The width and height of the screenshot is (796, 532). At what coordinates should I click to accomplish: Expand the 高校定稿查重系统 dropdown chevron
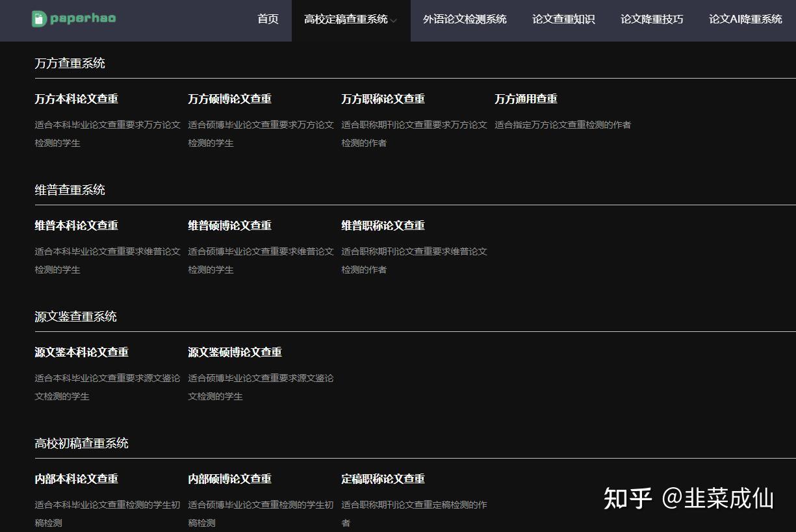[x=394, y=20]
